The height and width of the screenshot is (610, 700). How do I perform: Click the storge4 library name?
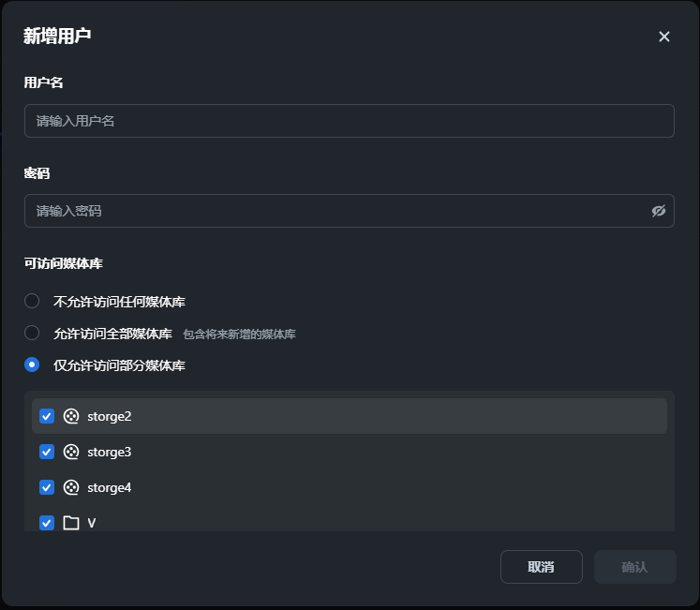(x=110, y=487)
